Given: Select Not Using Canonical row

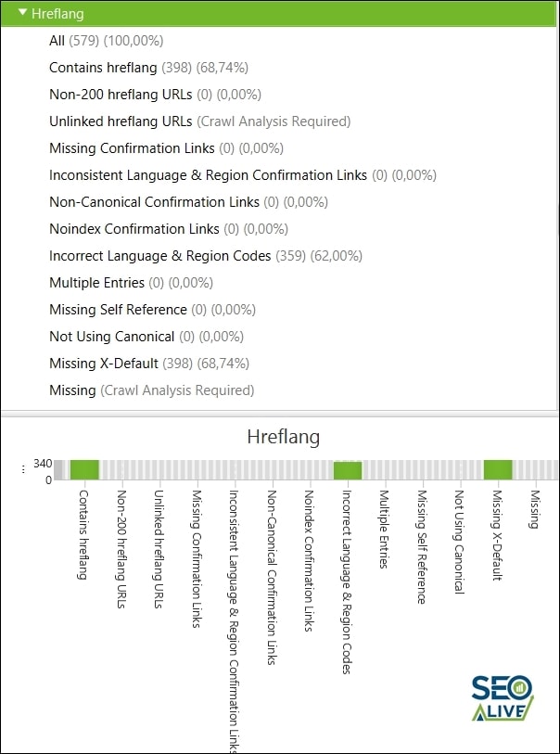Looking at the screenshot, I should (x=146, y=337).
